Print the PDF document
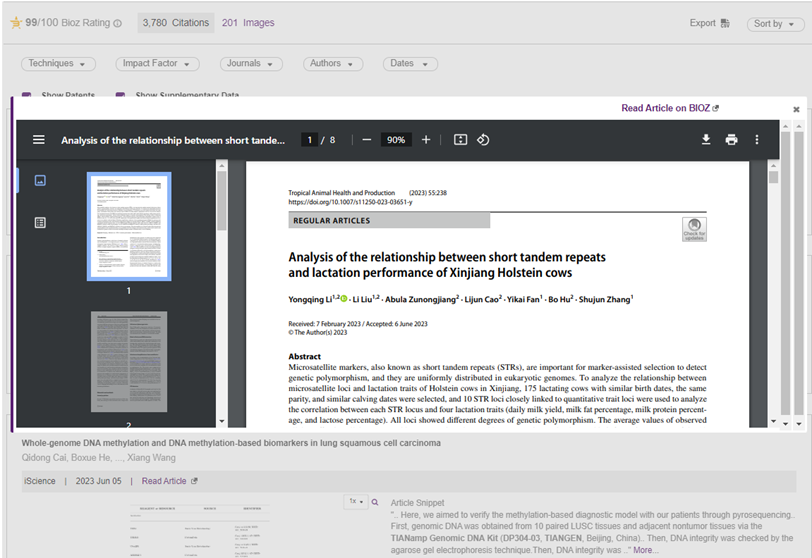Viewport: 812px width, 558px height. [x=731, y=140]
